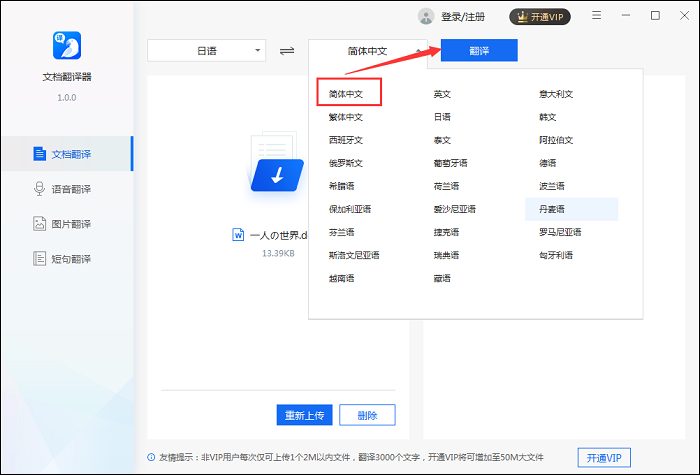Switch to 图片翻译 tab
Screen dimensions: 700x475
coord(67,224)
